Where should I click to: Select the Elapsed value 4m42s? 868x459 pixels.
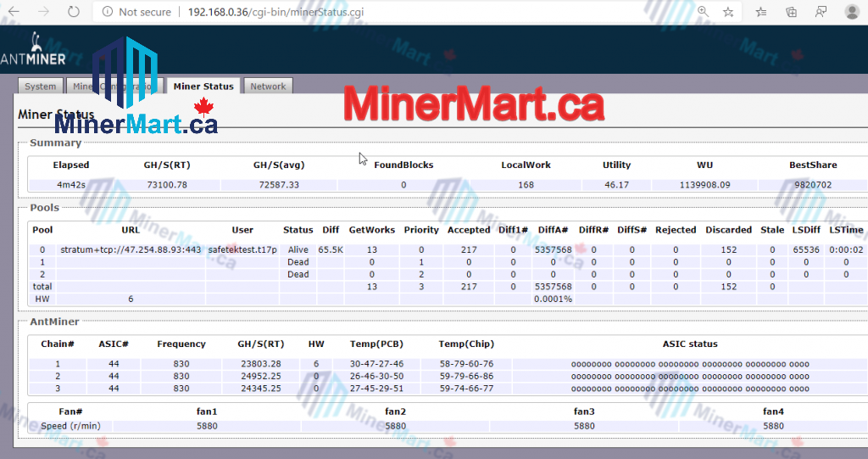click(x=71, y=185)
